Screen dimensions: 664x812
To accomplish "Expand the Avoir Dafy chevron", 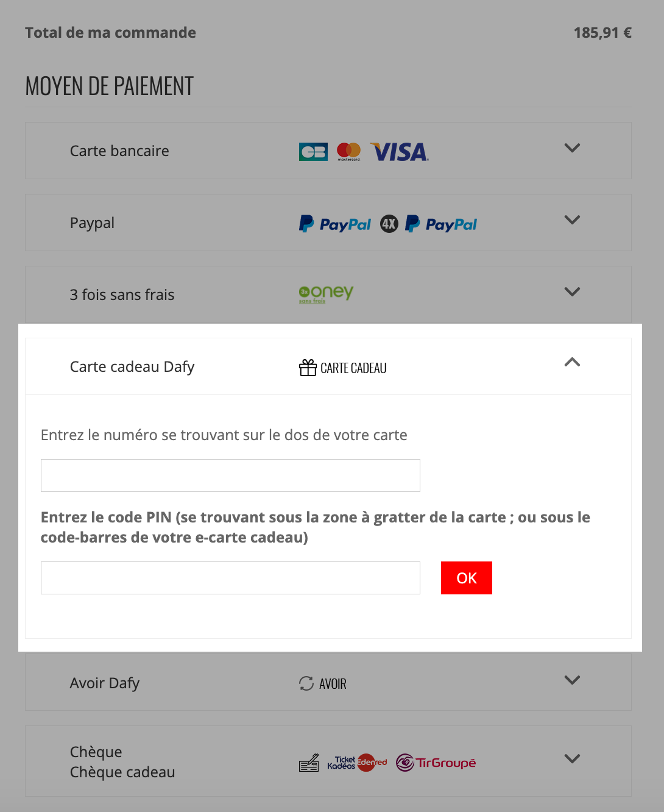I will [x=572, y=680].
